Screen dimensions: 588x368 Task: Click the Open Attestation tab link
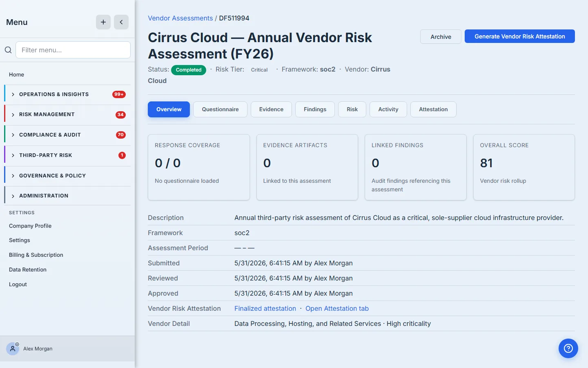pyautogui.click(x=337, y=308)
